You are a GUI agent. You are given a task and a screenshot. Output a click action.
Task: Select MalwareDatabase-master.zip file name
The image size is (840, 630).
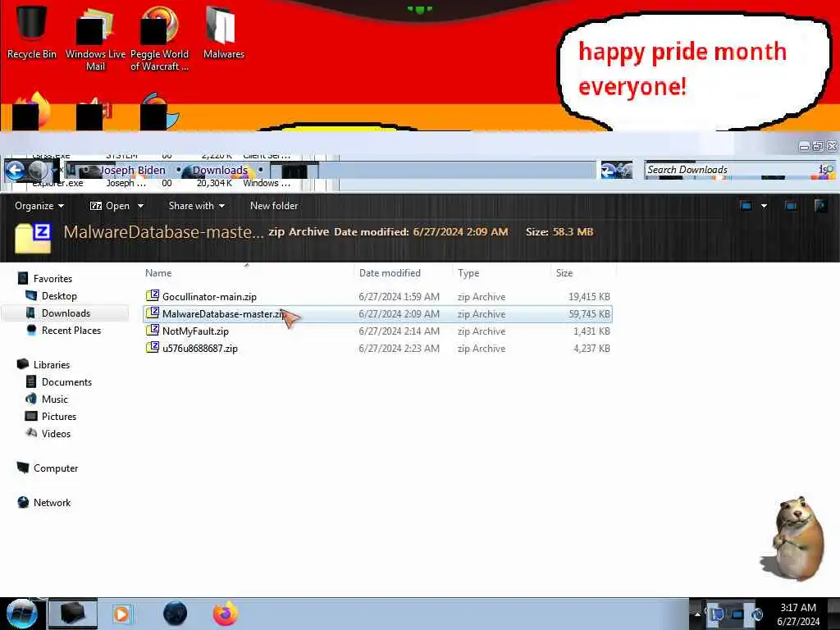223,314
